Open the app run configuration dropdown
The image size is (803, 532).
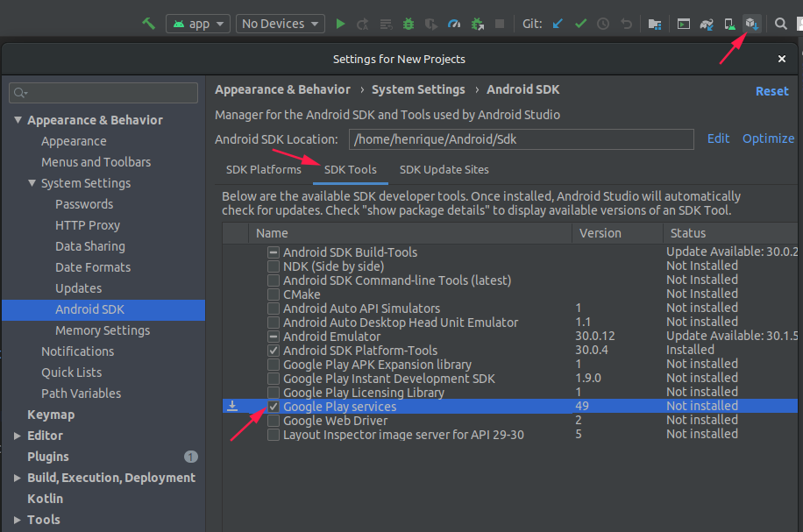pos(197,24)
